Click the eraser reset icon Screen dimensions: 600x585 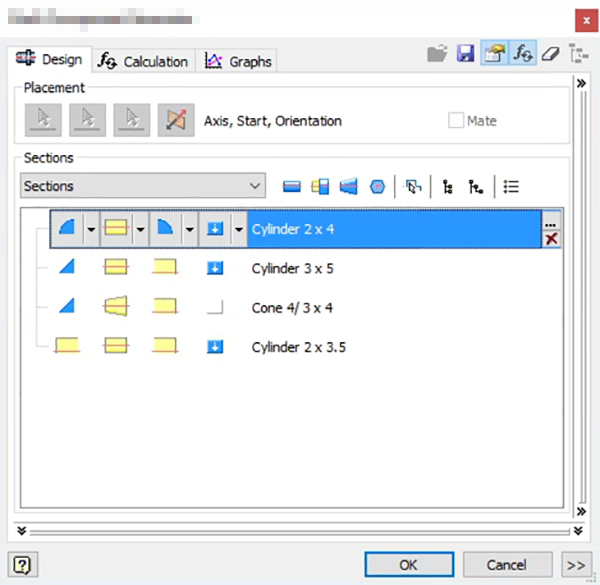coord(550,54)
